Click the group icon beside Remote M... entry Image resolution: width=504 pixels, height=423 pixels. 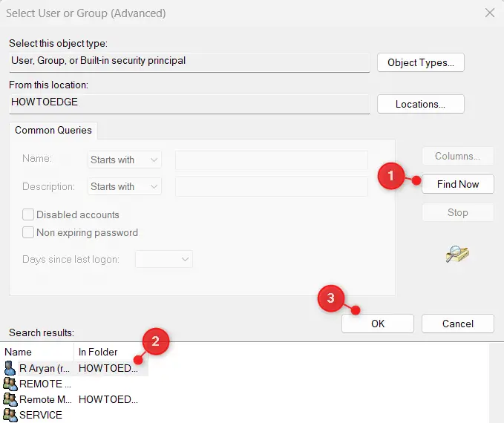coord(10,399)
